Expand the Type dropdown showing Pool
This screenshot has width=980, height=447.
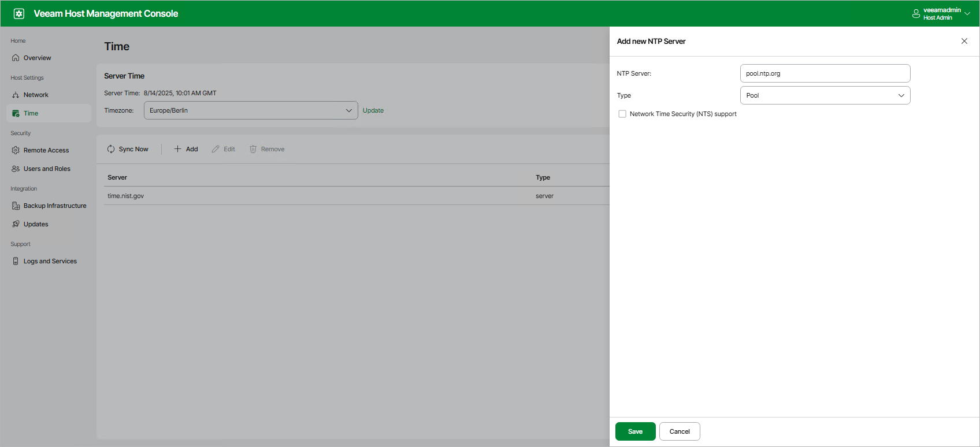pos(825,95)
